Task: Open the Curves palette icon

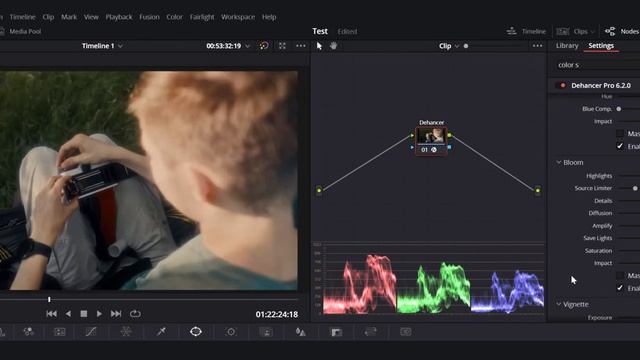Action: 91,331
